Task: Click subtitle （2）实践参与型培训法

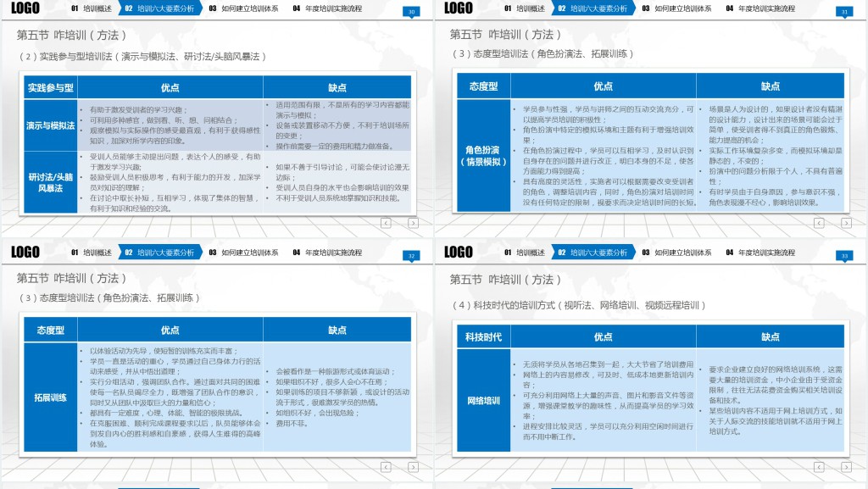Action: [142, 57]
